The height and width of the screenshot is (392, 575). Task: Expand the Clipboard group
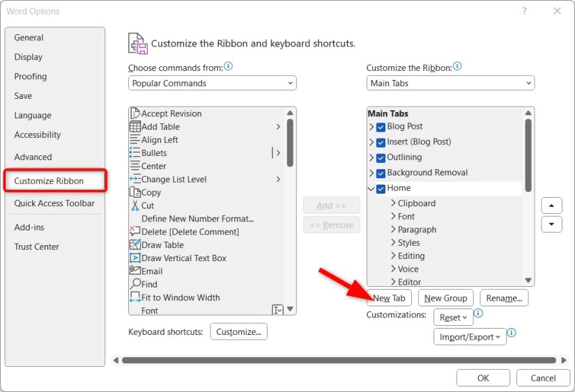pyautogui.click(x=393, y=203)
